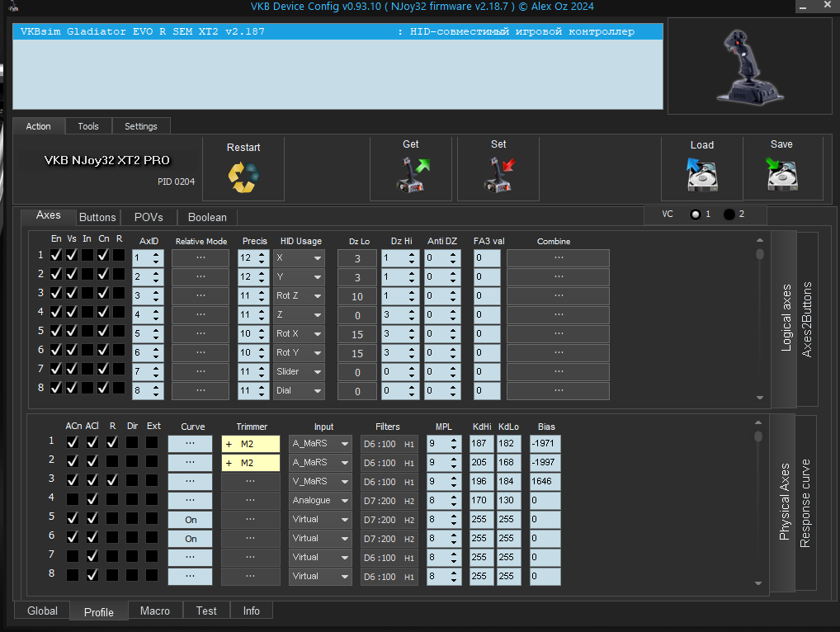Enable R checkbox for logical axis 8
840x632 pixels.
119,388
